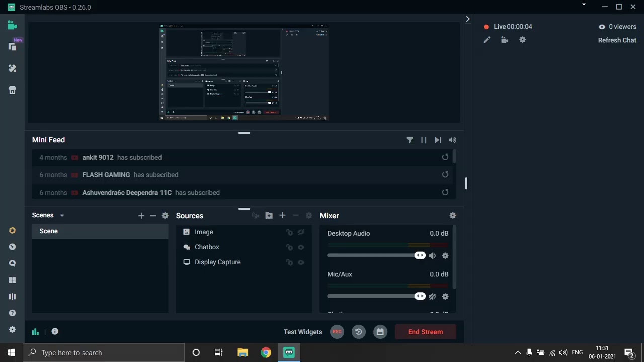644x362 pixels.
Task: Click the replay buffer button
Action: (x=359, y=332)
